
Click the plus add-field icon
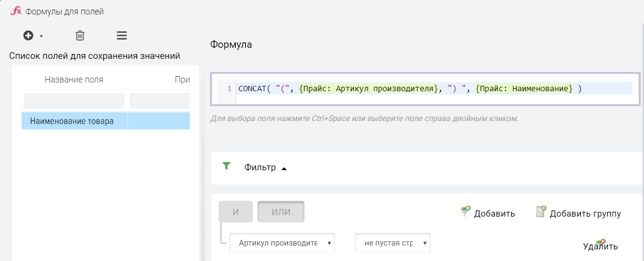pyautogui.click(x=28, y=35)
